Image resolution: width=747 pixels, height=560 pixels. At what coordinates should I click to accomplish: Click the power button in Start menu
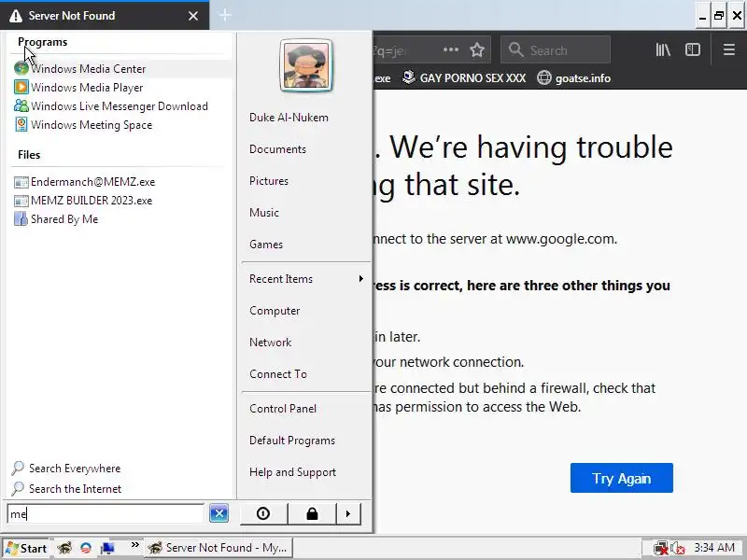point(263,514)
